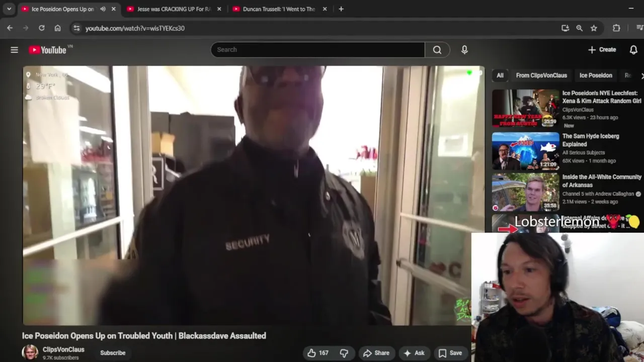Like the video with thumbs up
644x362 pixels.
318,353
